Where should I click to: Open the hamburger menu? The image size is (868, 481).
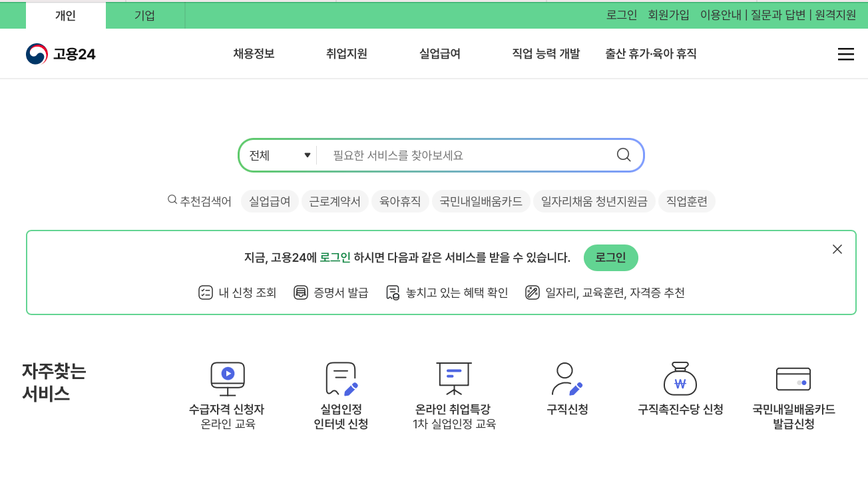coord(845,54)
